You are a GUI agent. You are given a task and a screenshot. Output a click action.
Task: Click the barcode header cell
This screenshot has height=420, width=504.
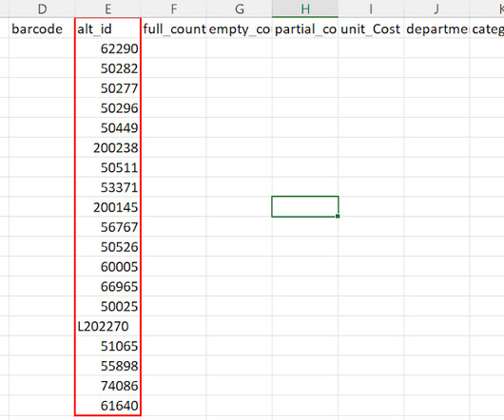click(x=42, y=29)
